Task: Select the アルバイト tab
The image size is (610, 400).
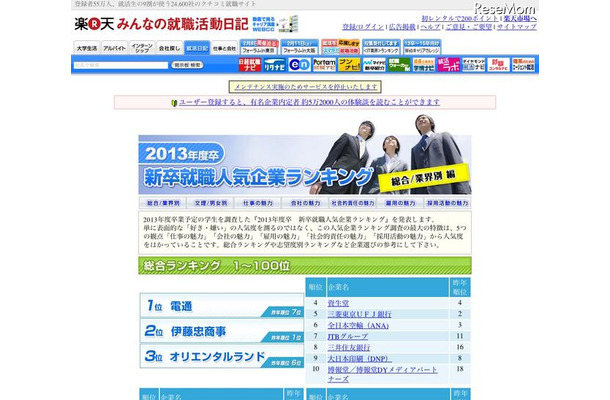Action: pos(114,48)
